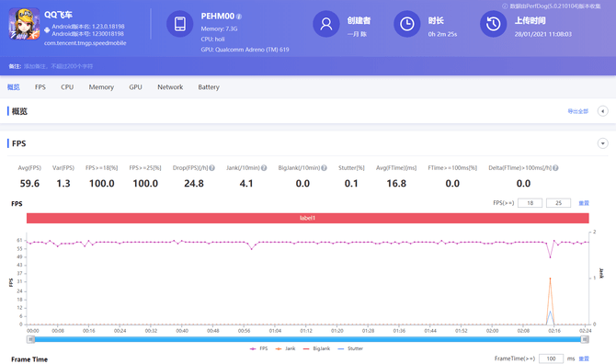Switch to the FPS tab
This screenshot has width=616, height=364.
click(x=40, y=87)
